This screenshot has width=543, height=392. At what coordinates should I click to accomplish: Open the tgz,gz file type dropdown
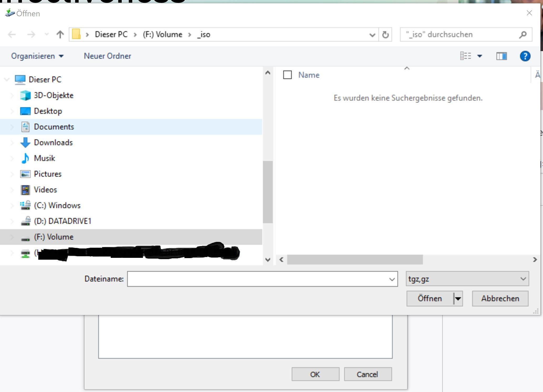[467, 279]
